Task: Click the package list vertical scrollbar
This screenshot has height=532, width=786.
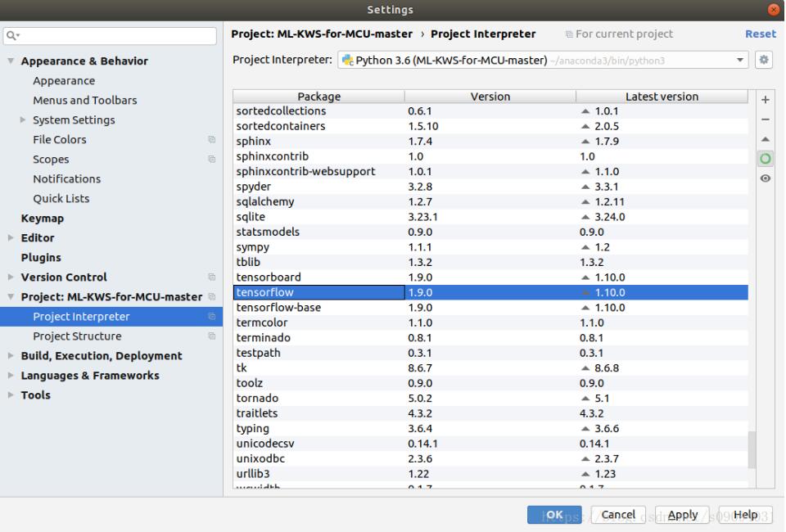Action: click(x=752, y=449)
